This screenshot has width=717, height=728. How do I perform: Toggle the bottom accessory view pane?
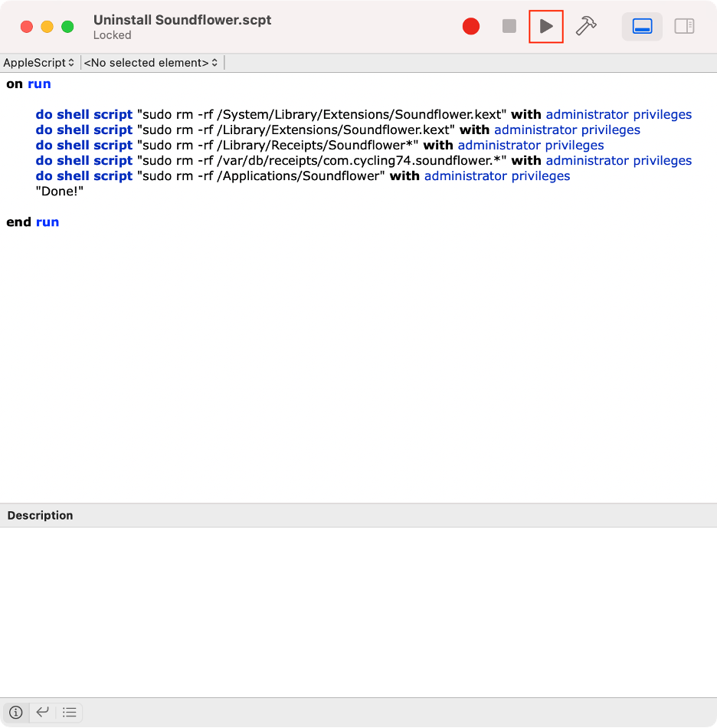[642, 27]
